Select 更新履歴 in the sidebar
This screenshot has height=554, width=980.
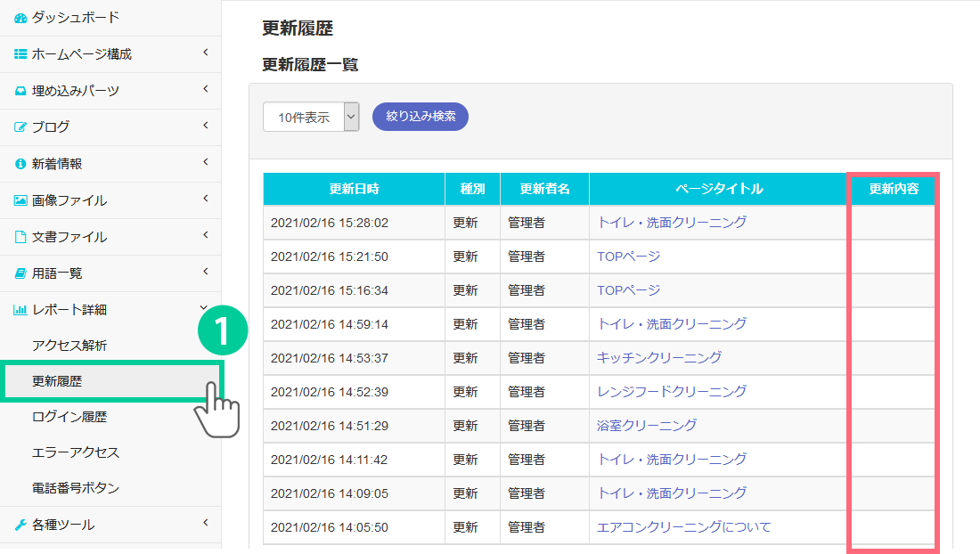57,381
